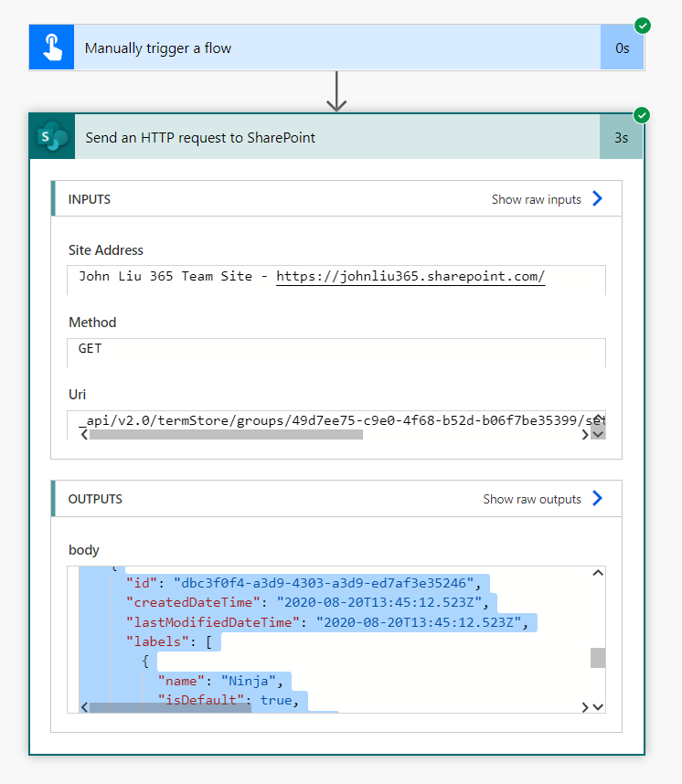Click the Uri scroll right arrow
Image resolution: width=682 pixels, height=784 pixels.
coord(584,435)
